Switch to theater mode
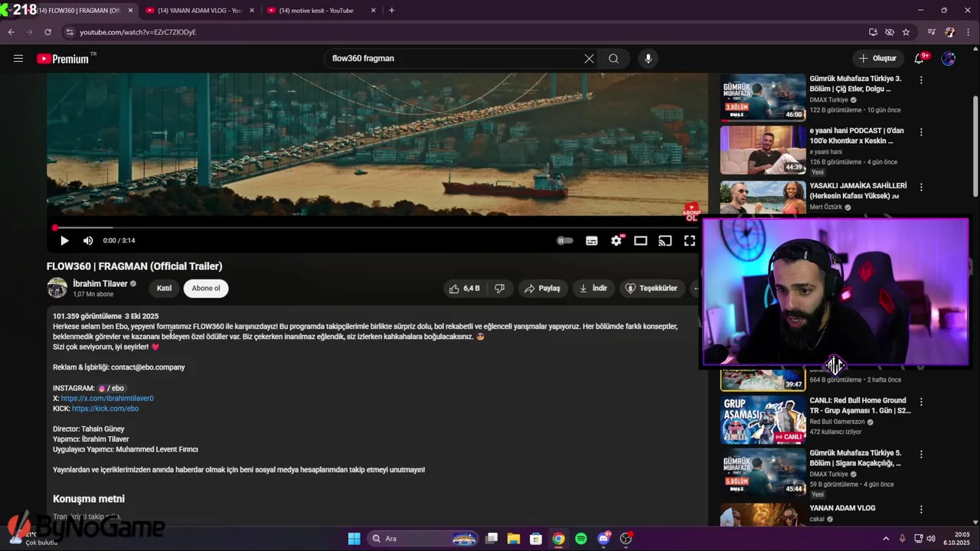This screenshot has width=980, height=551. tap(641, 240)
